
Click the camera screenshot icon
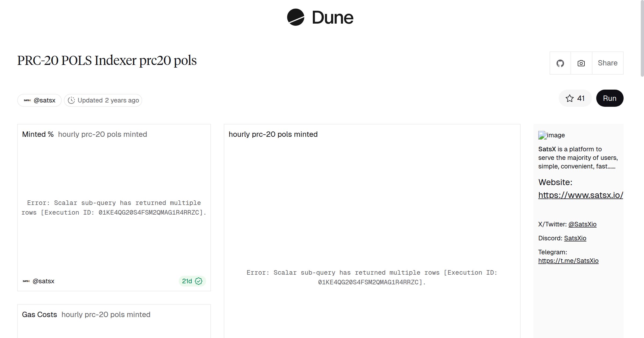click(581, 63)
